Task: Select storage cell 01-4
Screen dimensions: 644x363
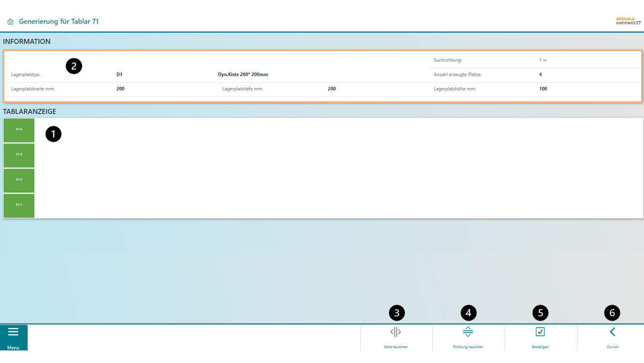Action: click(19, 130)
